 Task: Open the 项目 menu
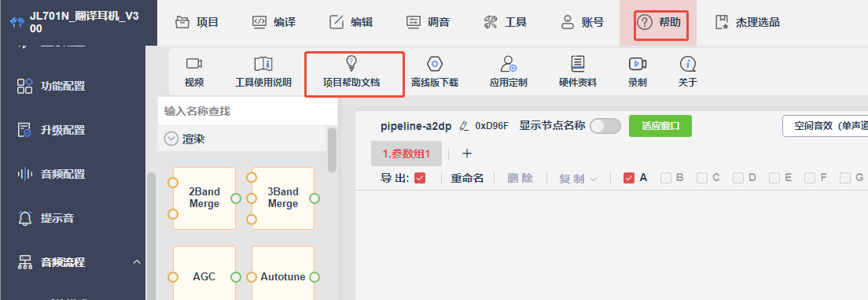coord(197,22)
